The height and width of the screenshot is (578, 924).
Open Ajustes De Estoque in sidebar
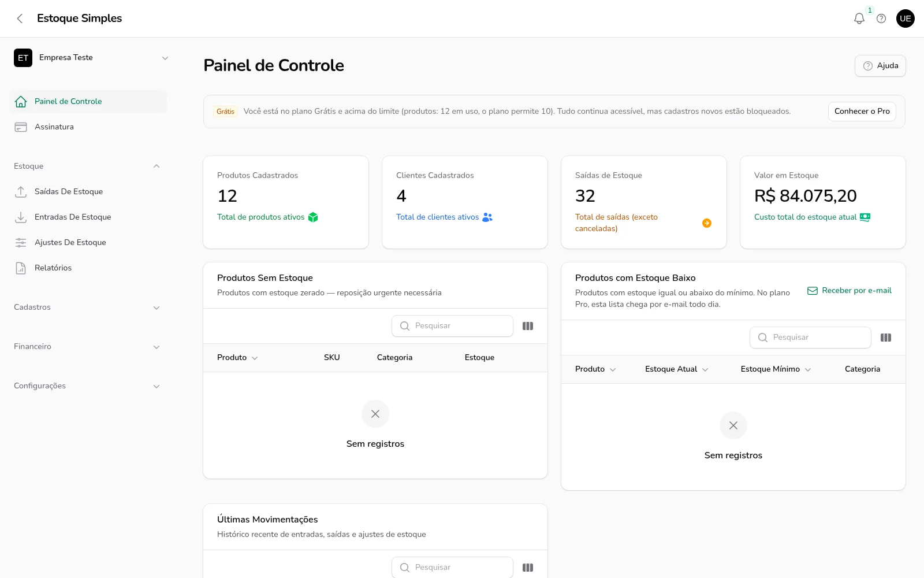point(88,243)
